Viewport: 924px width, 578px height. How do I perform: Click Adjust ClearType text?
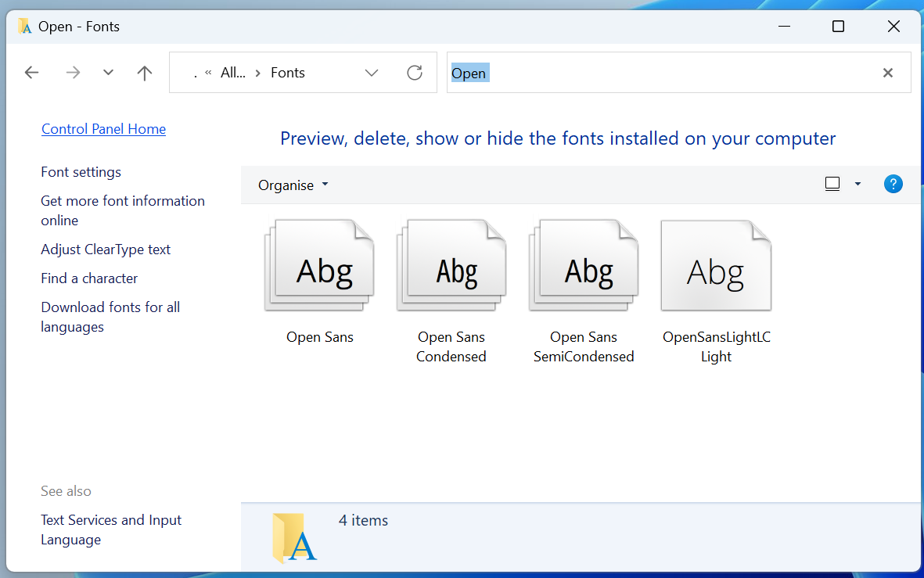pos(106,250)
